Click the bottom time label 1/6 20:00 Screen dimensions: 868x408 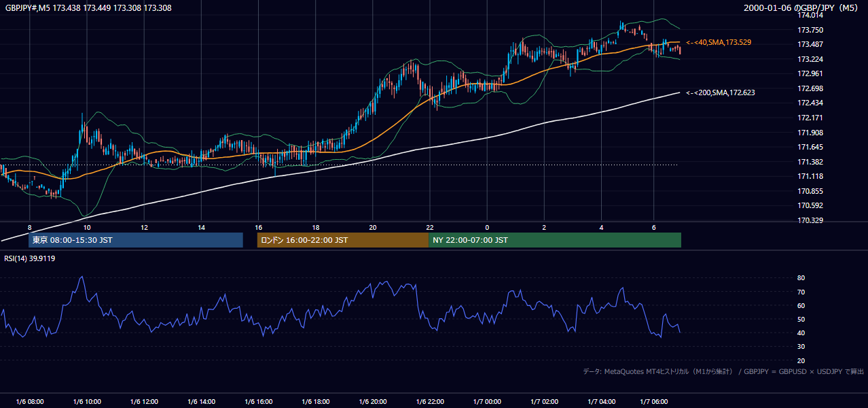click(x=373, y=401)
